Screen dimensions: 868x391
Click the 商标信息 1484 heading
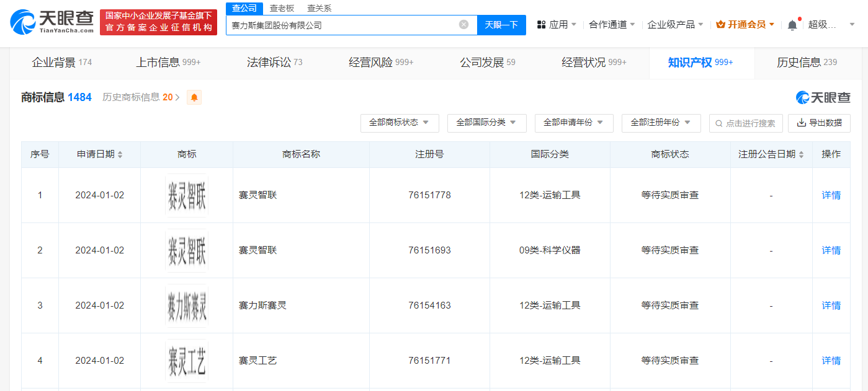click(x=56, y=97)
